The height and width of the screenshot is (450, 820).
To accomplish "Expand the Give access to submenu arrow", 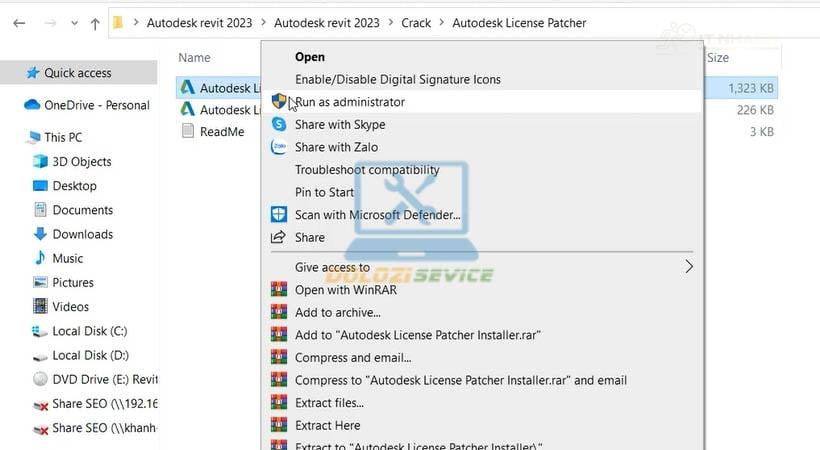I will tap(688, 267).
